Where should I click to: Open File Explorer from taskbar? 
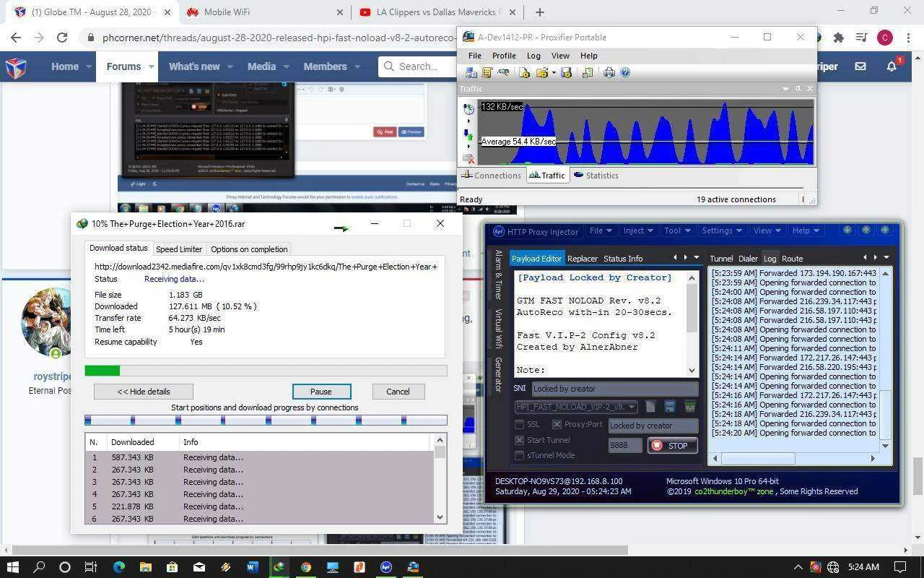[145, 566]
